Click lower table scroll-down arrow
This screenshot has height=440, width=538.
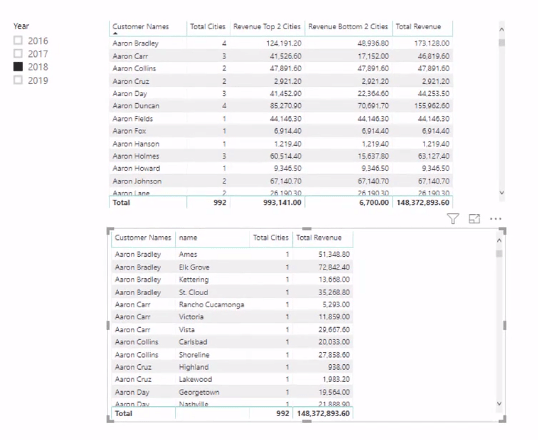pyautogui.click(x=499, y=403)
